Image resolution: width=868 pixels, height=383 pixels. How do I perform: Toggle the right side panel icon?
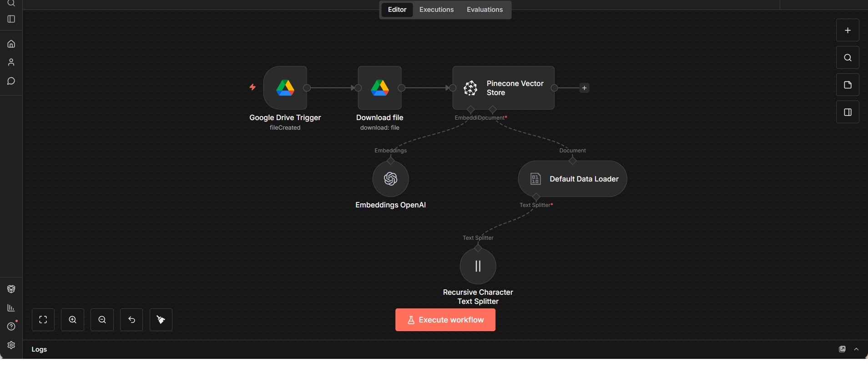848,112
